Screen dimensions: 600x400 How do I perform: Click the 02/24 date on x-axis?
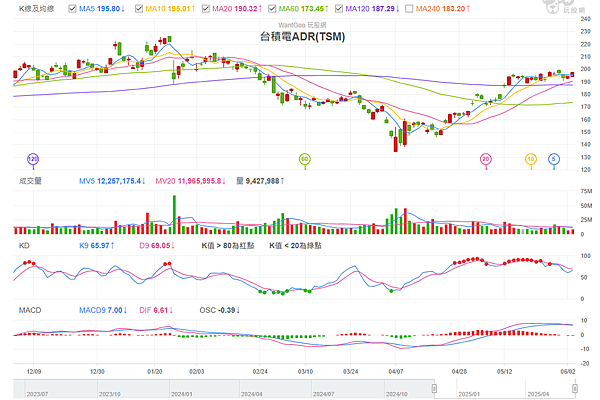tap(260, 372)
